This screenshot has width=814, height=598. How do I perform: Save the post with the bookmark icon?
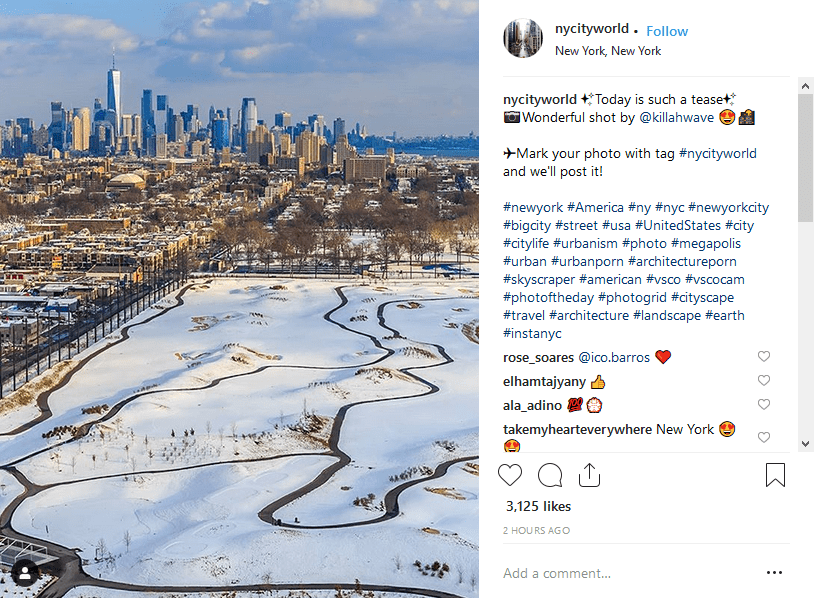775,474
